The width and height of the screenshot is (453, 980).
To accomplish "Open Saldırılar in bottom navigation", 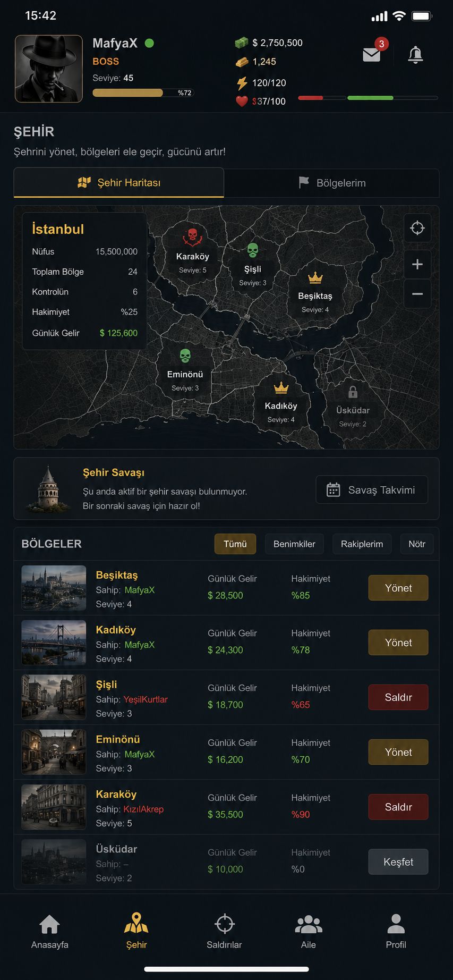I will (x=224, y=931).
